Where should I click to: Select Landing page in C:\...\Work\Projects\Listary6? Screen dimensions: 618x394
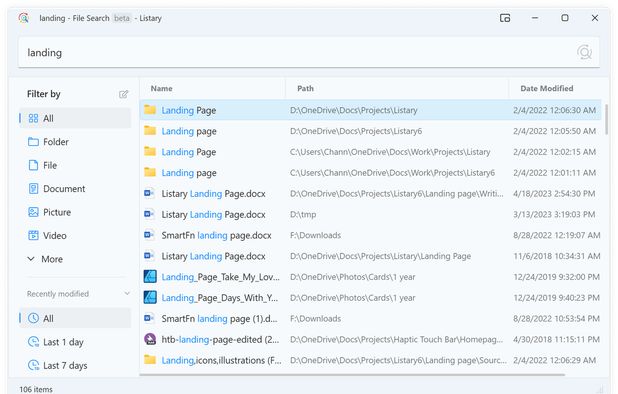pyautogui.click(x=370, y=173)
